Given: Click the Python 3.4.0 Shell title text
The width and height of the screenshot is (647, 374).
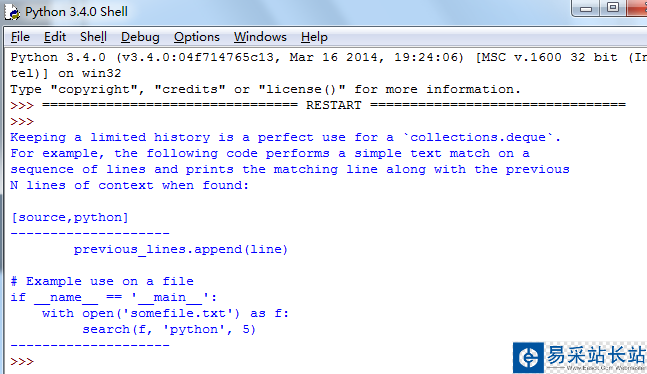Looking at the screenshot, I should tap(76, 12).
